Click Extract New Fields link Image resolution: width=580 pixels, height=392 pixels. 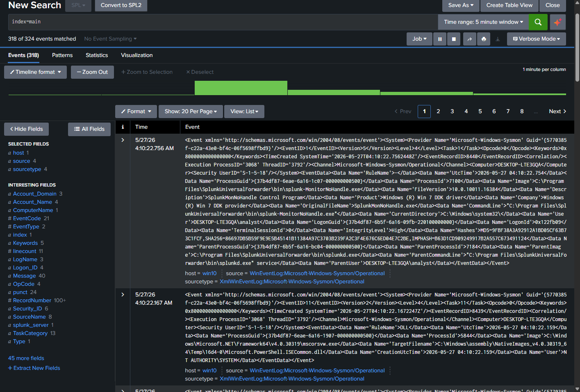(34, 368)
